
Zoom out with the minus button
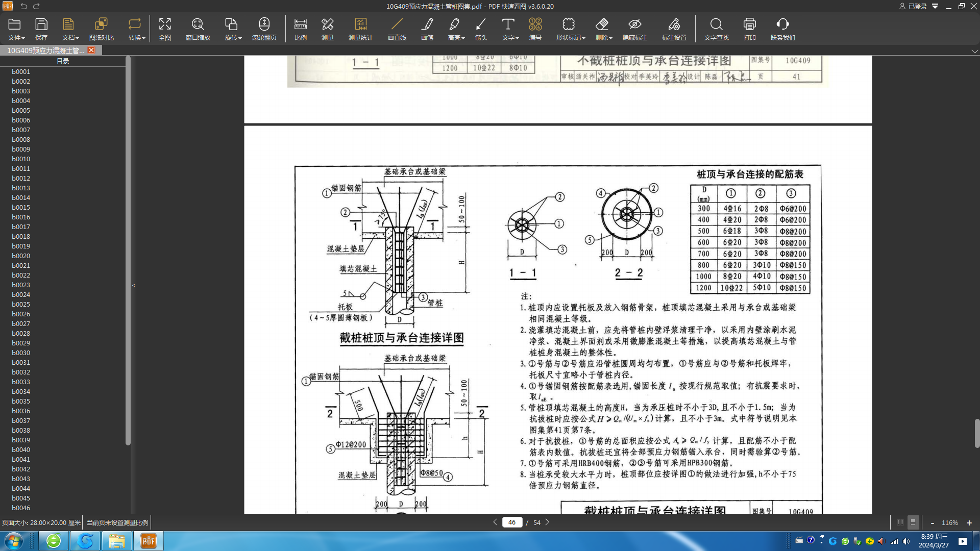[x=933, y=523]
